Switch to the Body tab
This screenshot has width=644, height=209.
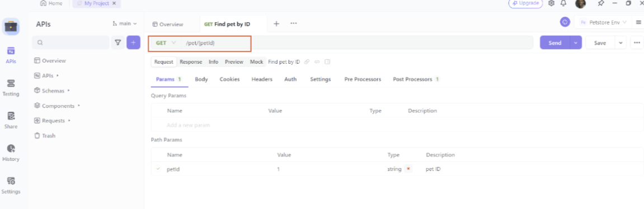coord(201,79)
